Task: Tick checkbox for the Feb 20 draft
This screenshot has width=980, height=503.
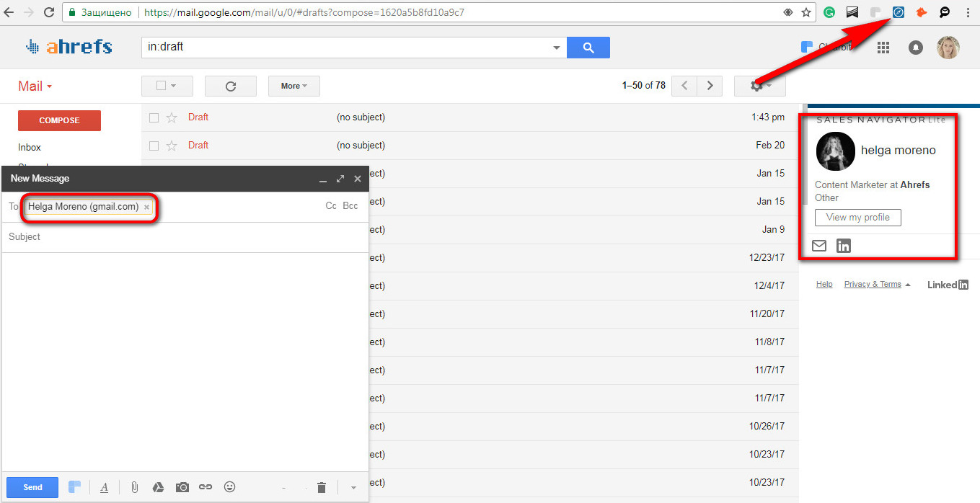Action: (x=154, y=146)
